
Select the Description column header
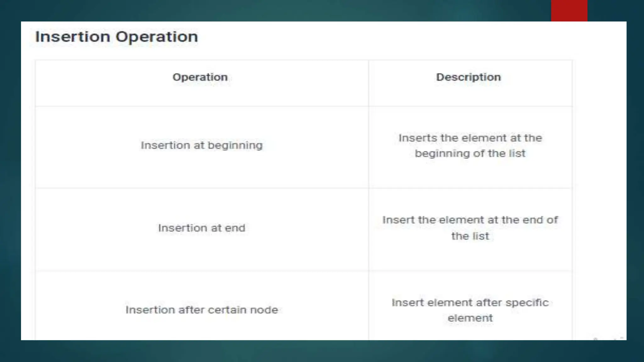[469, 77]
